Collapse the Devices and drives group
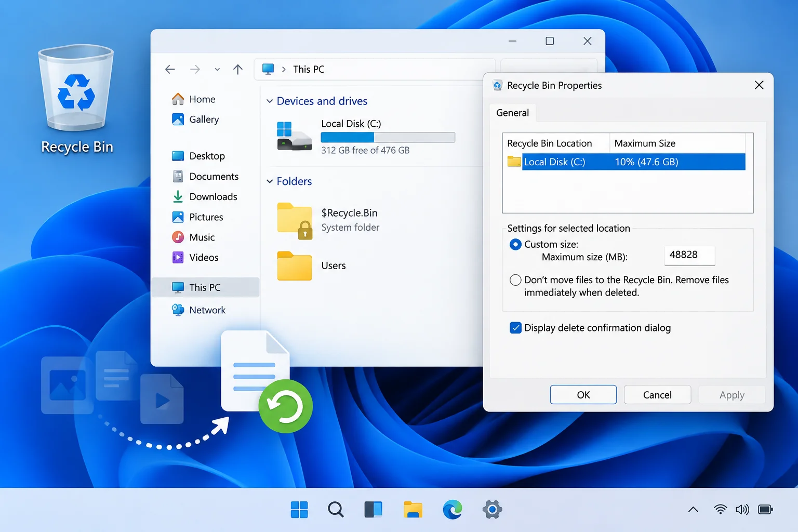The width and height of the screenshot is (798, 532). [270, 101]
